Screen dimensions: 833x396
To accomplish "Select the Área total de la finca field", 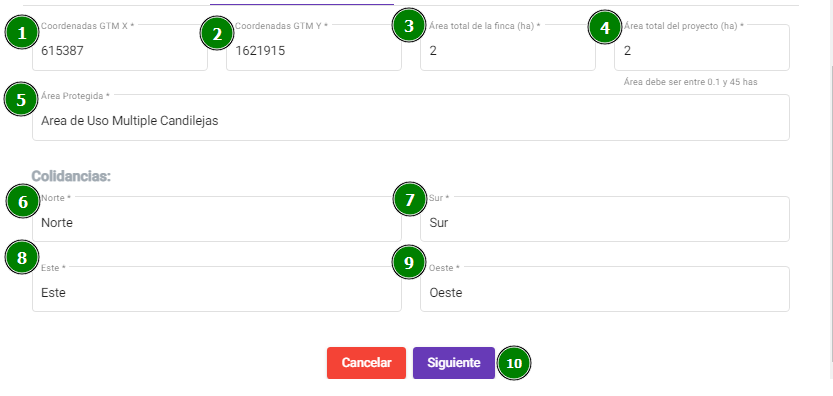I will tap(508, 48).
